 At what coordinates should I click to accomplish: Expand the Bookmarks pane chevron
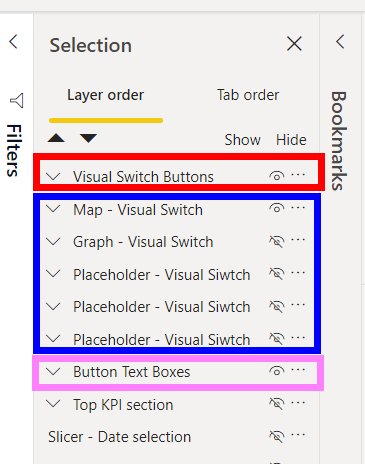click(x=340, y=42)
